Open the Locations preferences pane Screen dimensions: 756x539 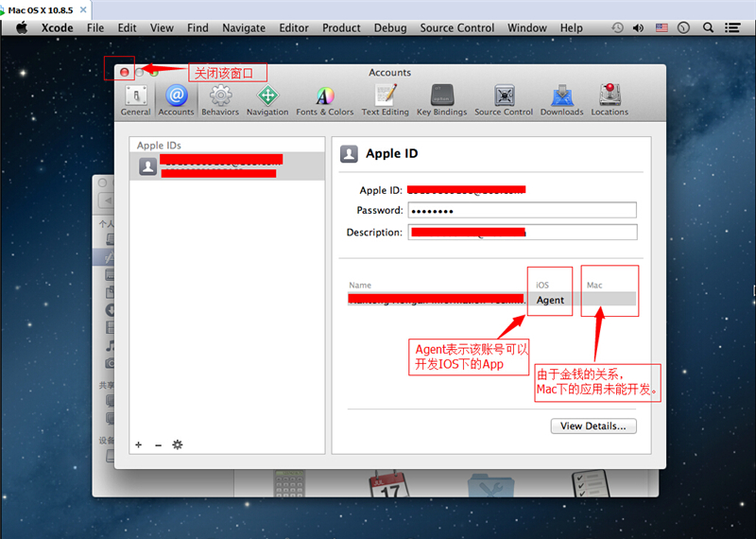610,100
